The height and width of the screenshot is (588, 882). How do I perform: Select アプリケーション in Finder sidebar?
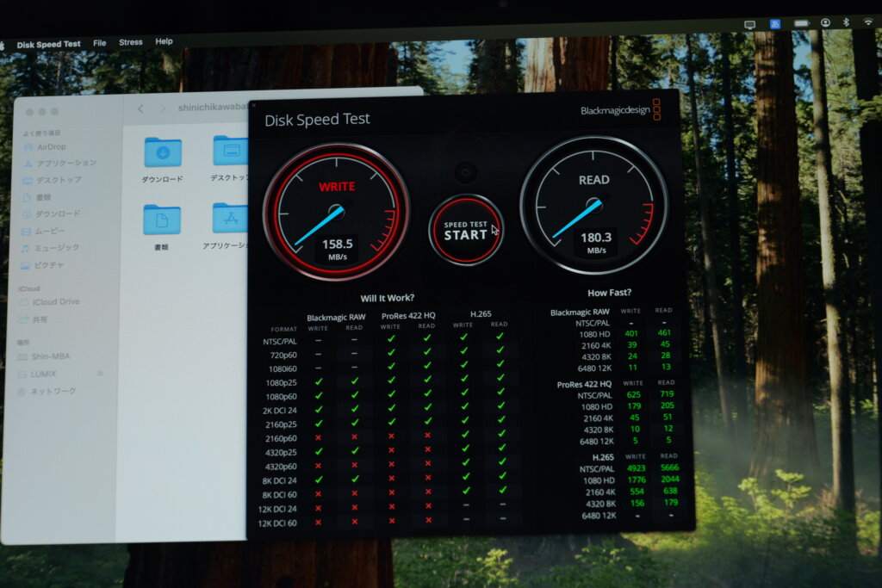coord(59,163)
